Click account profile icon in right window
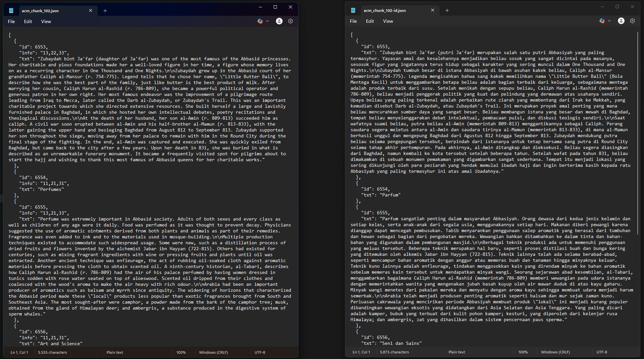Image resolution: width=644 pixels, height=359 pixels. 621,21
